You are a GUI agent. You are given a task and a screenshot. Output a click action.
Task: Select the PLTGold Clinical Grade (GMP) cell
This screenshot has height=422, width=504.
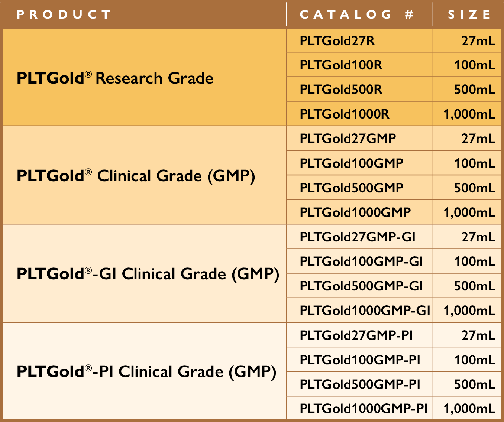136,176
